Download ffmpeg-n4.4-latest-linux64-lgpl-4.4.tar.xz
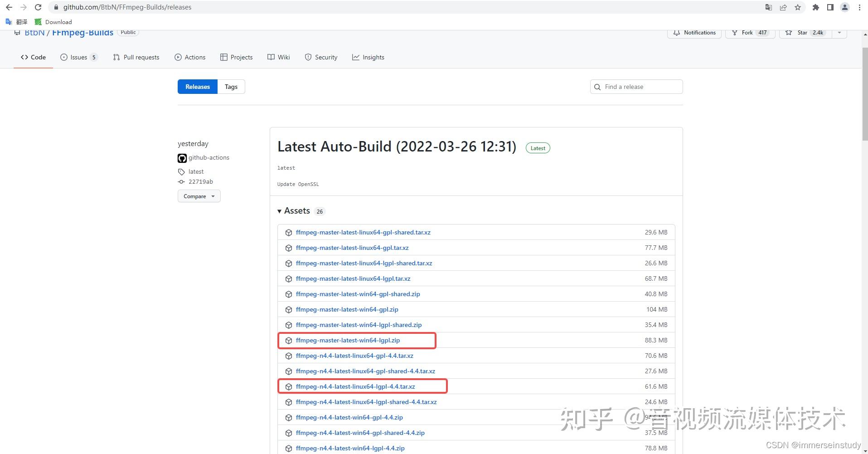 [355, 386]
